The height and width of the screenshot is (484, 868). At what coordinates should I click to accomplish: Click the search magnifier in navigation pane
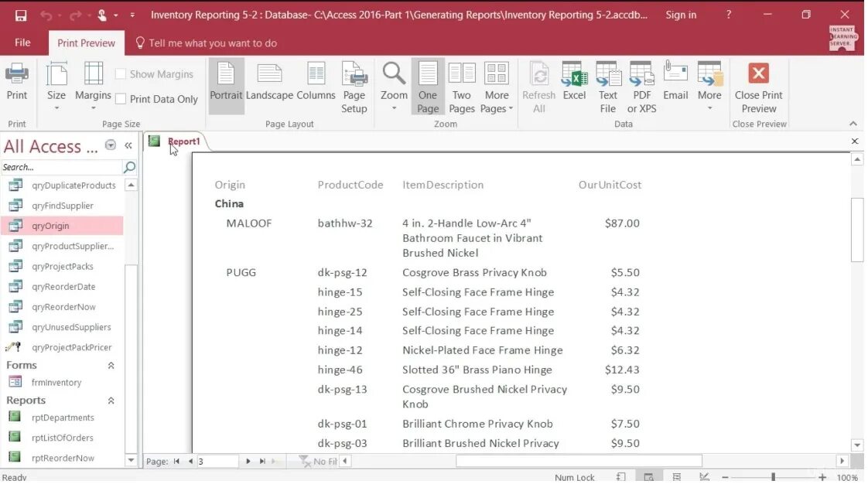click(129, 167)
